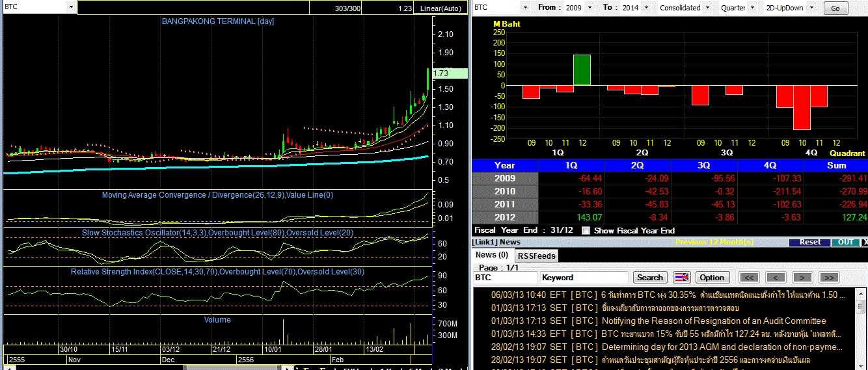868x370 pixels.
Task: Click the 1.73 current price tag
Action: click(x=450, y=73)
